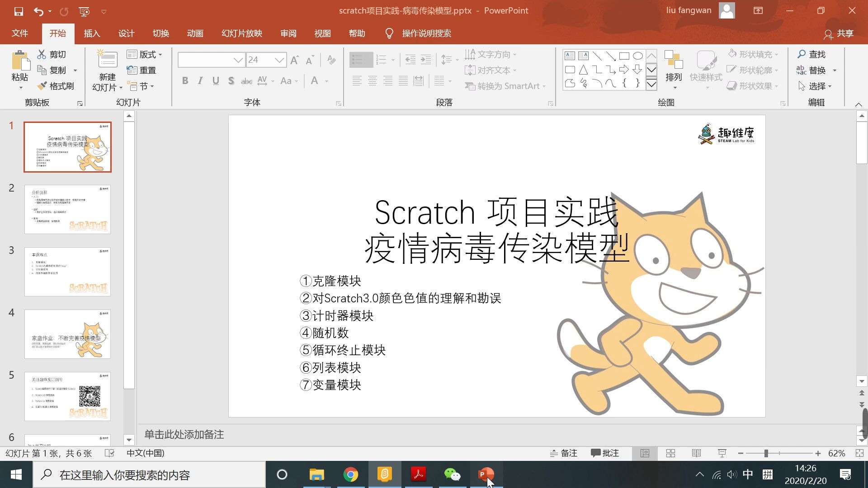Toggle text Shadow (S) formatting

click(231, 81)
